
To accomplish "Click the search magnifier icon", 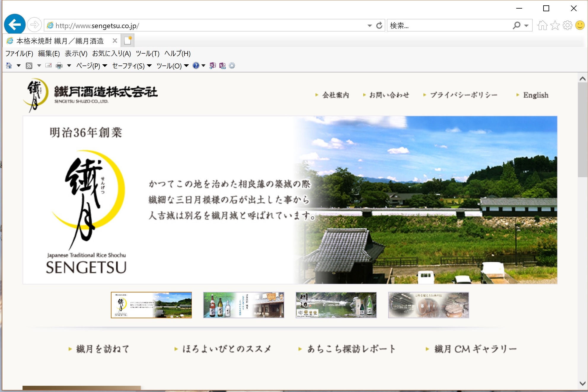I will [517, 25].
